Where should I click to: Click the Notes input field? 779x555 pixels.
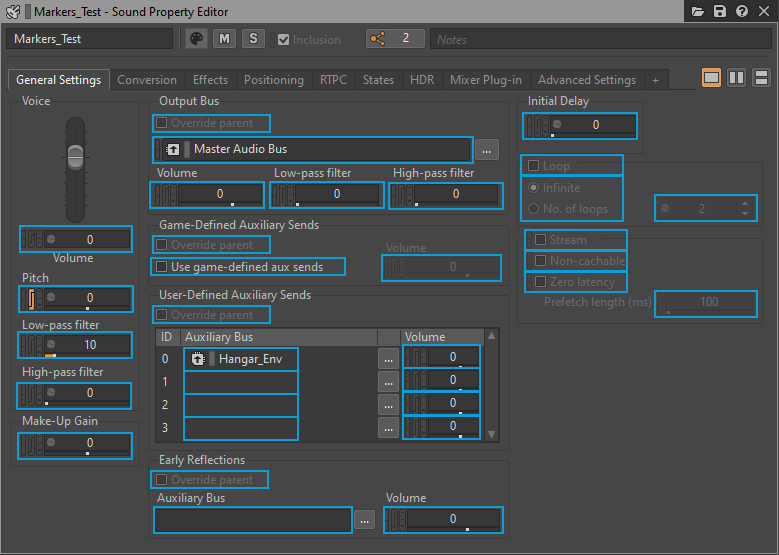601,39
